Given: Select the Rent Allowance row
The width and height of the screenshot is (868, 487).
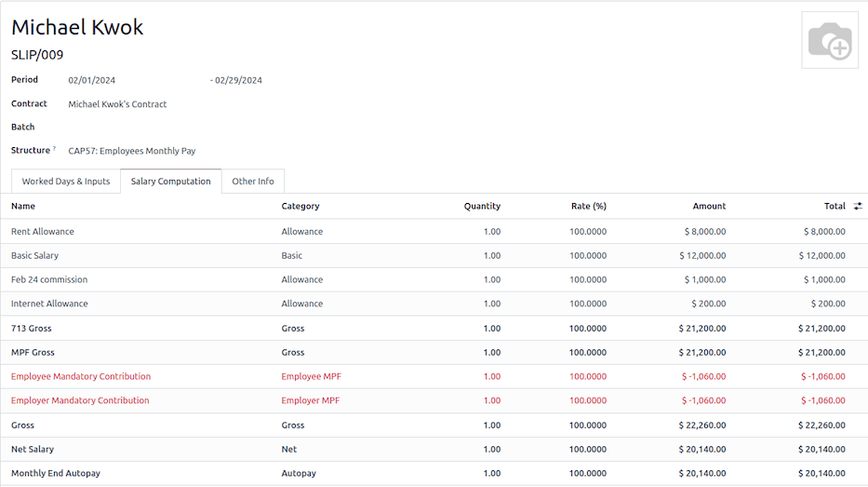Looking at the screenshot, I should [x=43, y=232].
